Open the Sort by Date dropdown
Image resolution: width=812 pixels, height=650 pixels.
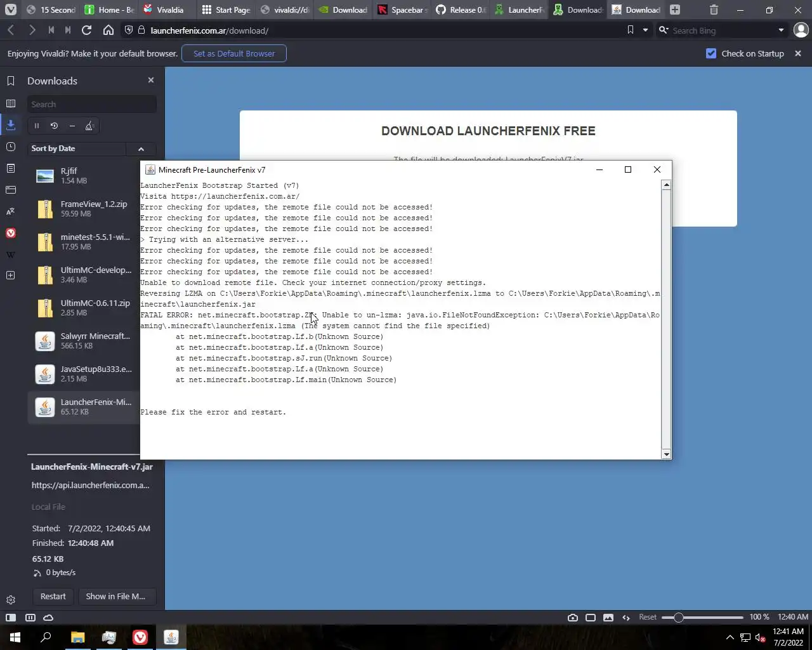[77, 149]
